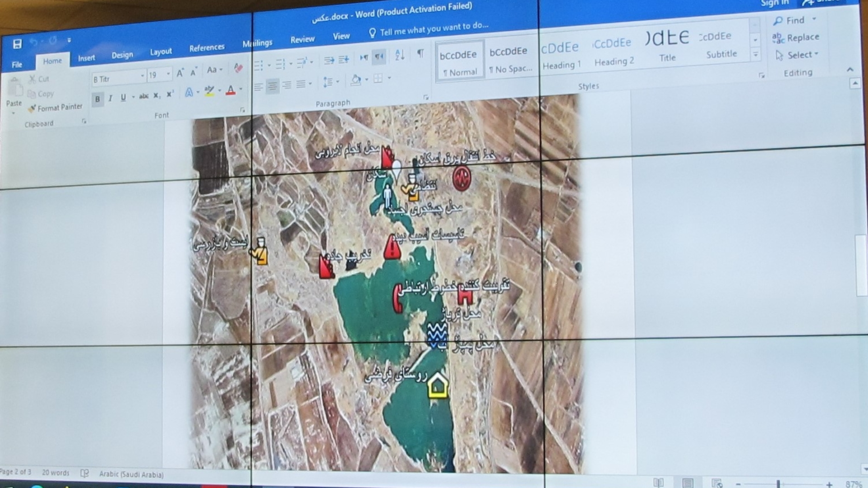Screen dimensions: 868x488
Task: Click the Subscript icon
Action: coord(156,96)
